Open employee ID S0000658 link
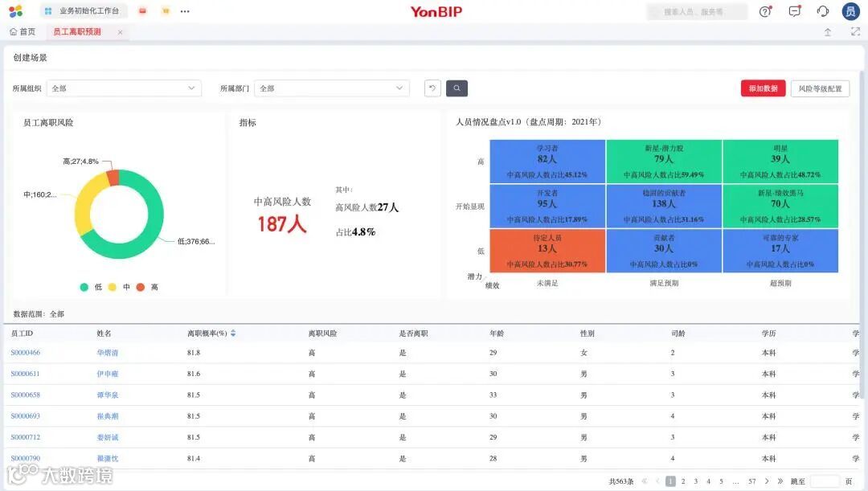 click(x=26, y=395)
